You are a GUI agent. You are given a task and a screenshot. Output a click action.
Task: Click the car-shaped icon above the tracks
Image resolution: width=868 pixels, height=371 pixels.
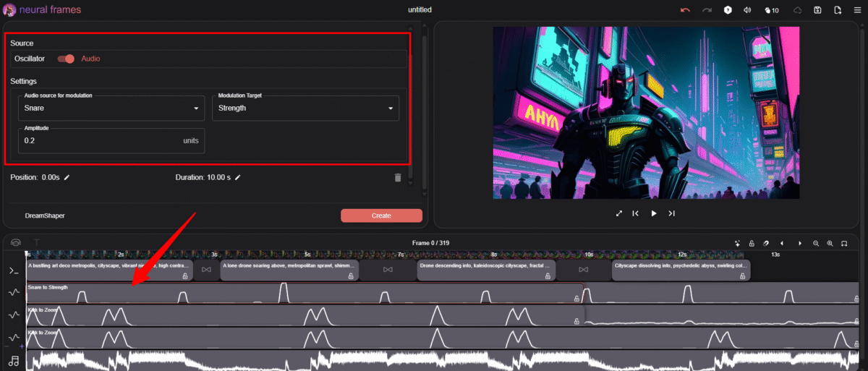click(15, 242)
